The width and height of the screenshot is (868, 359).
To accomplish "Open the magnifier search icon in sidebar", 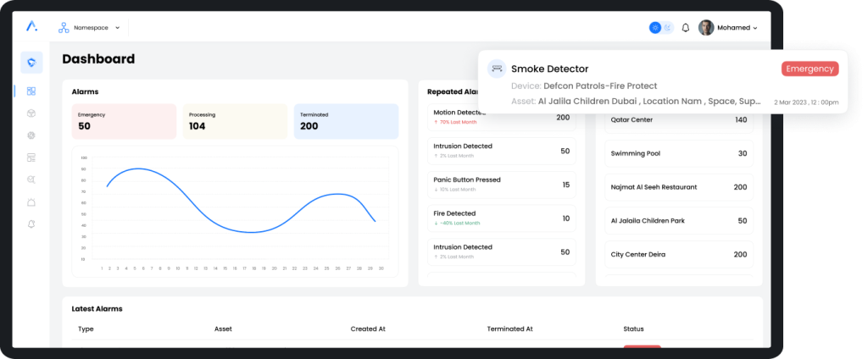I will coord(31,179).
